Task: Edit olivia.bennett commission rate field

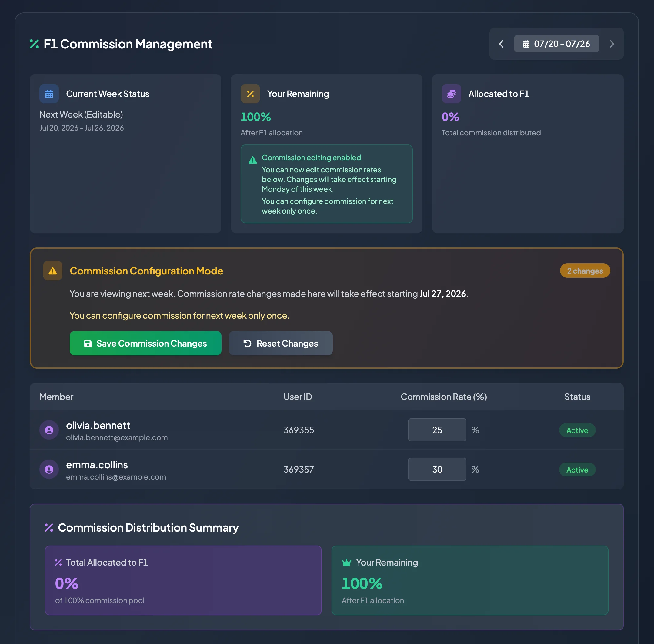Action: point(437,430)
